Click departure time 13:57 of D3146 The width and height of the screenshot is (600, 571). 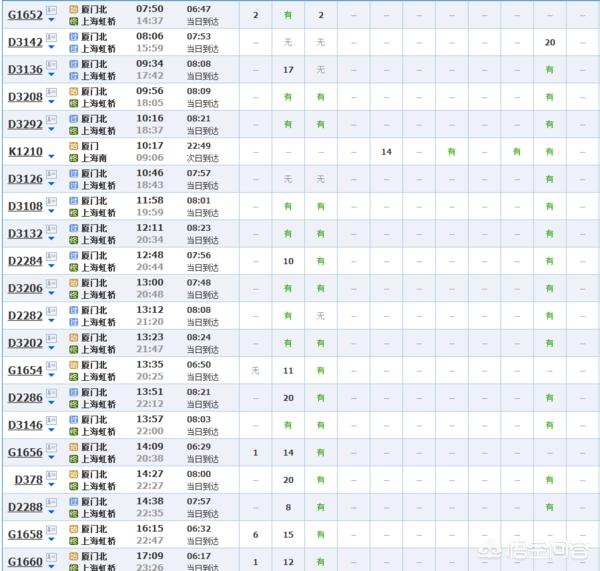(x=150, y=419)
